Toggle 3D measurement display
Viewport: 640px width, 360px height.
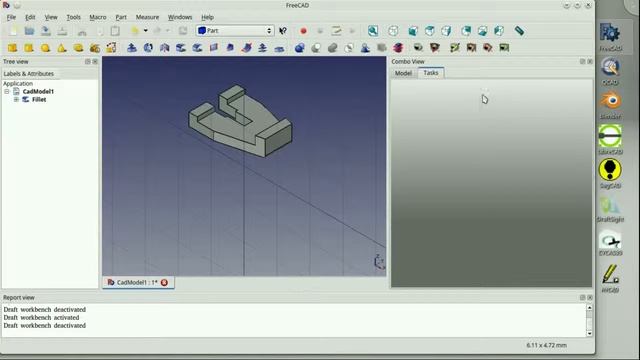(488, 48)
